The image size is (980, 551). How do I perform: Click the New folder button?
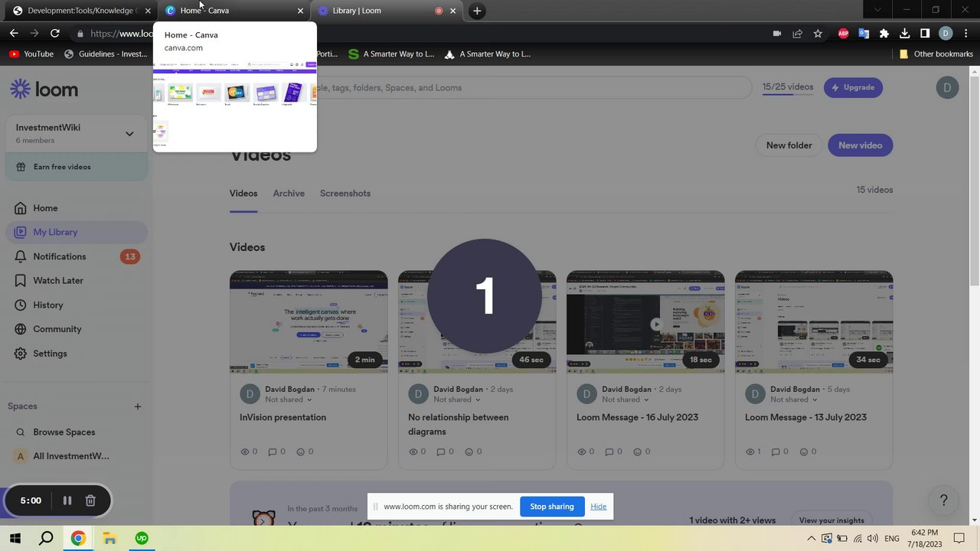[789, 145]
